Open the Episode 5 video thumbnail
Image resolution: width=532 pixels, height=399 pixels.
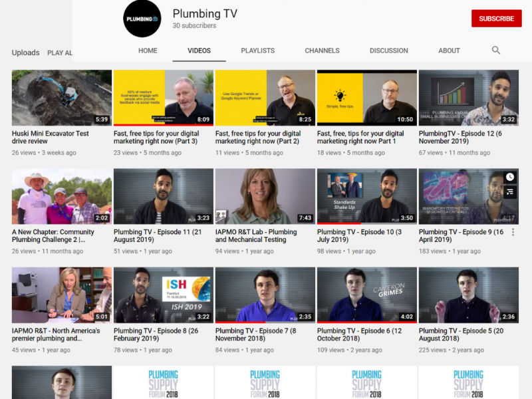[x=469, y=295]
